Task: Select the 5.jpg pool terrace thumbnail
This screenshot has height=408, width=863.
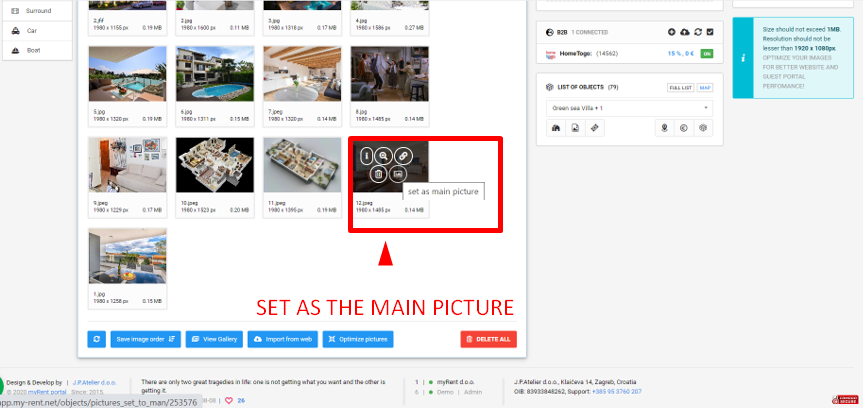Action: click(x=127, y=74)
